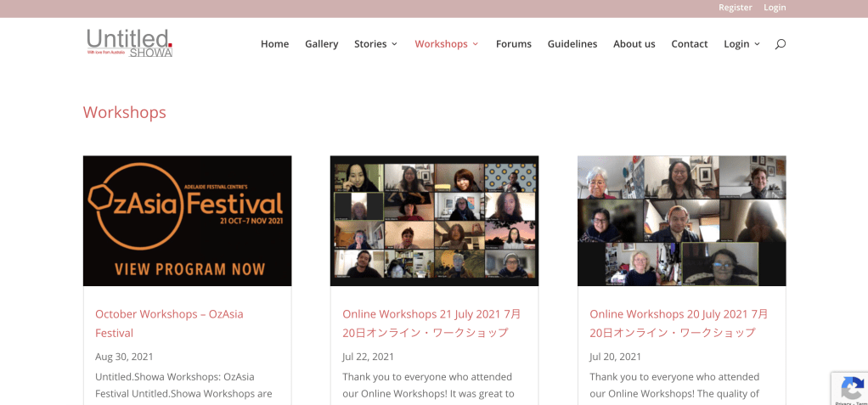Open the Login dropdown in main navigation
The image size is (868, 405).
pyautogui.click(x=741, y=44)
